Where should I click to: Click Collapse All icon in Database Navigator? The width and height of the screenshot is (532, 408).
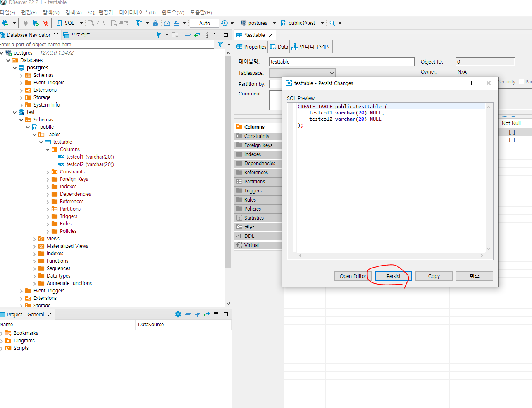point(188,35)
